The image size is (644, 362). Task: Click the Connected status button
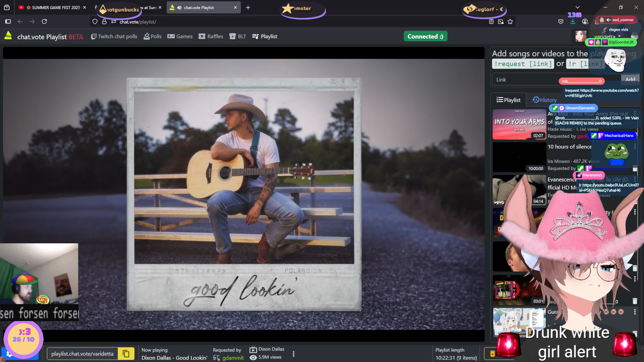point(425,36)
